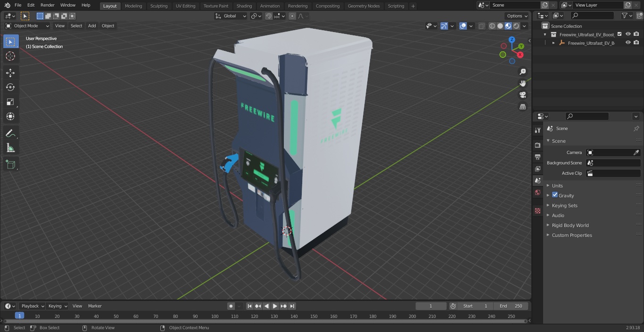Image resolution: width=644 pixels, height=332 pixels.
Task: Open the Object Mode dropdown
Action: [27, 26]
